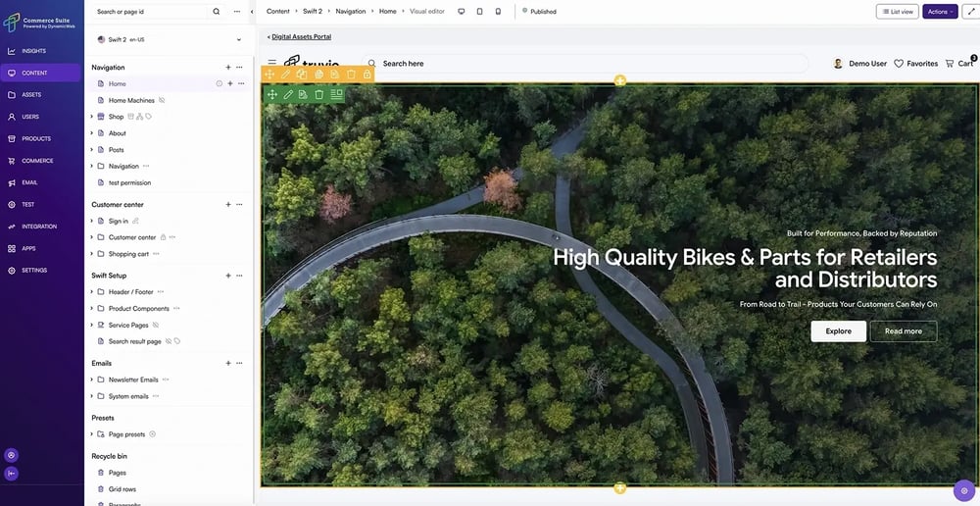Open more options for Navigation section
Image resolution: width=980 pixels, height=506 pixels.
click(239, 67)
